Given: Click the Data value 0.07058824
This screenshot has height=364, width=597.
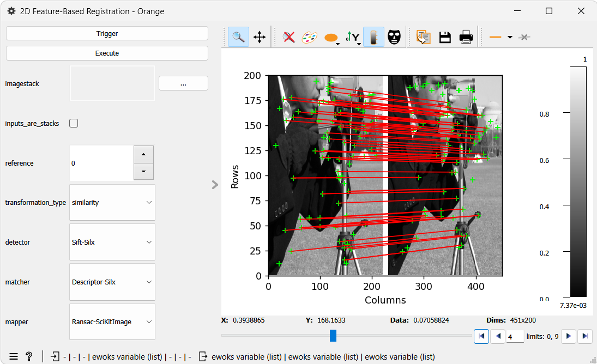Looking at the screenshot, I should (x=431, y=320).
